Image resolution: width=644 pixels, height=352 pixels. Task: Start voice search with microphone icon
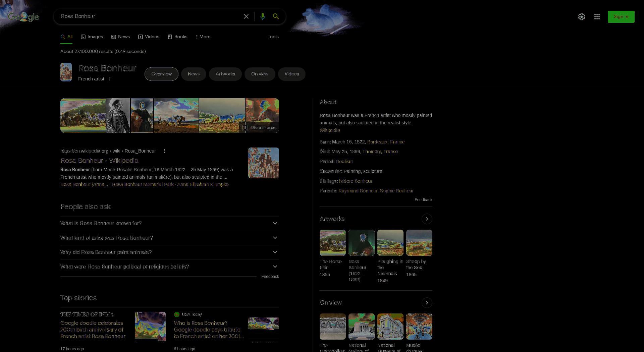pyautogui.click(x=263, y=16)
